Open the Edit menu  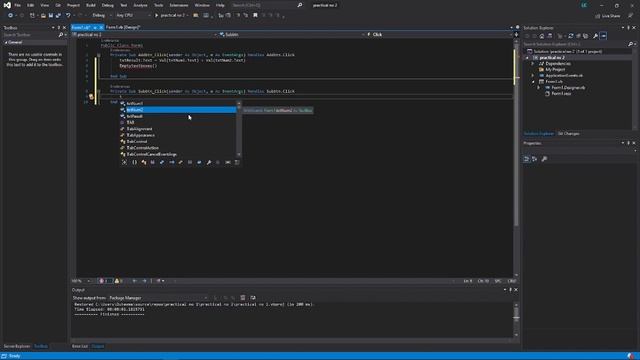point(31,5)
